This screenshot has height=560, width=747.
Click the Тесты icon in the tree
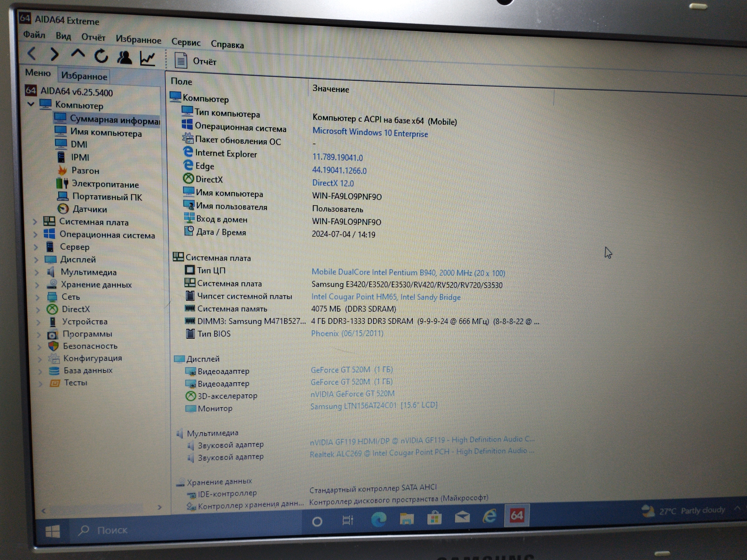point(54,383)
